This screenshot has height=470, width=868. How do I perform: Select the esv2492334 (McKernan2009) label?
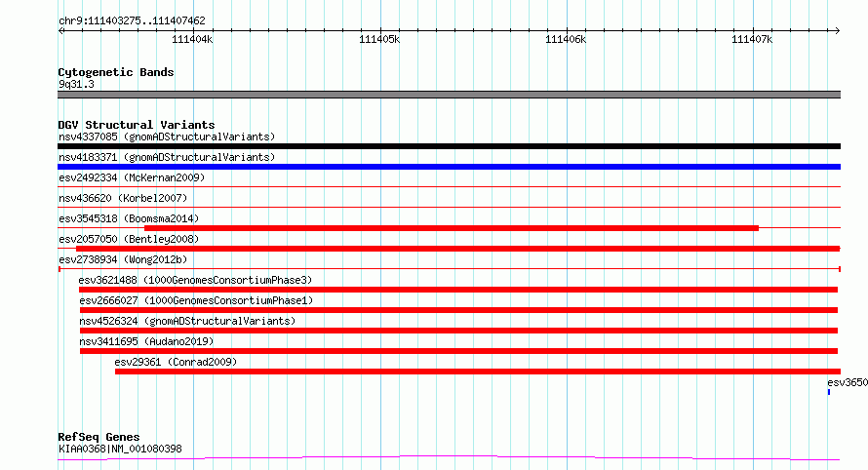coord(132,177)
